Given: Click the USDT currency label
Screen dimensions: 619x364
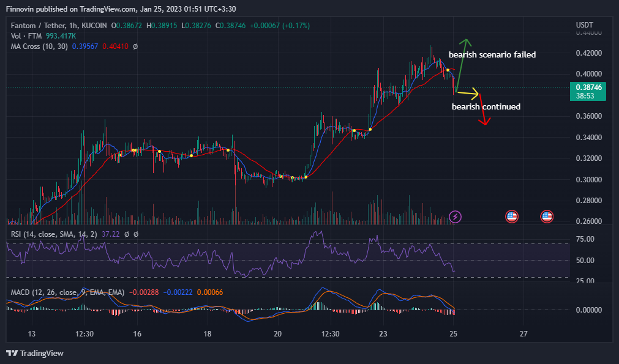Looking at the screenshot, I should [584, 25].
